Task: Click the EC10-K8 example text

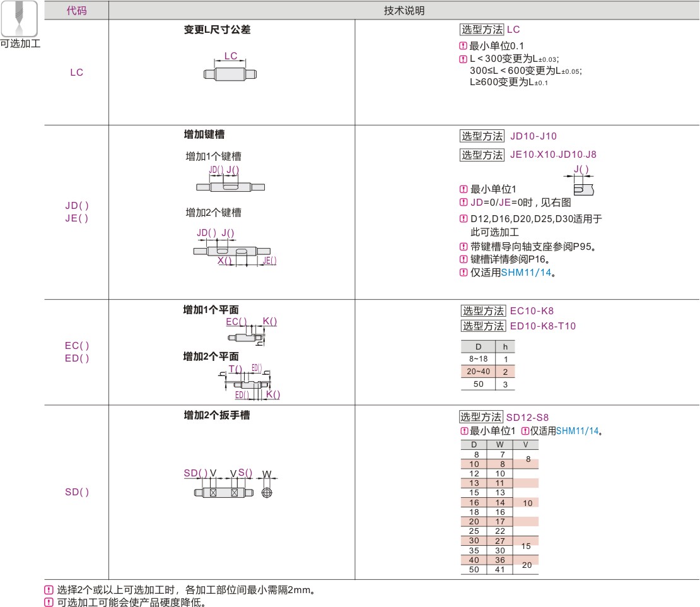Action: pos(532,310)
